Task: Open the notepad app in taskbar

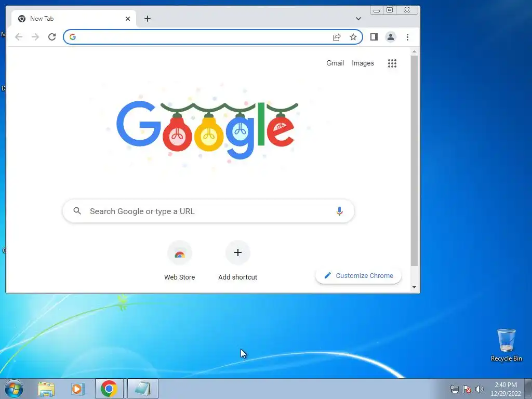Action: (142, 389)
